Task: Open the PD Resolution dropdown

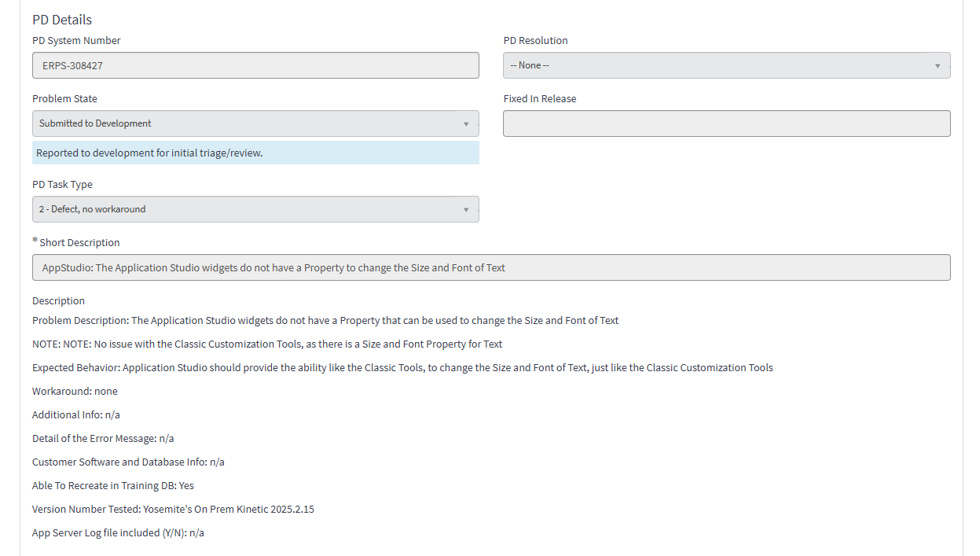Action: pos(726,65)
